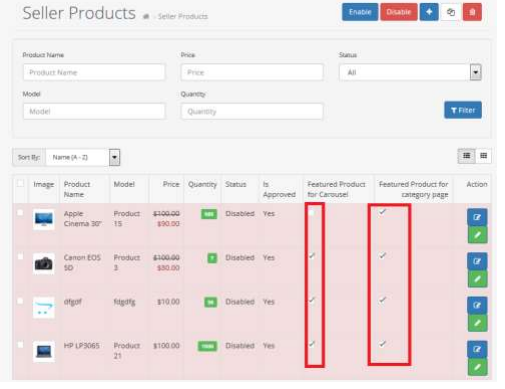Click the blue Enable button
This screenshot has width=505, height=389.
coord(360,12)
